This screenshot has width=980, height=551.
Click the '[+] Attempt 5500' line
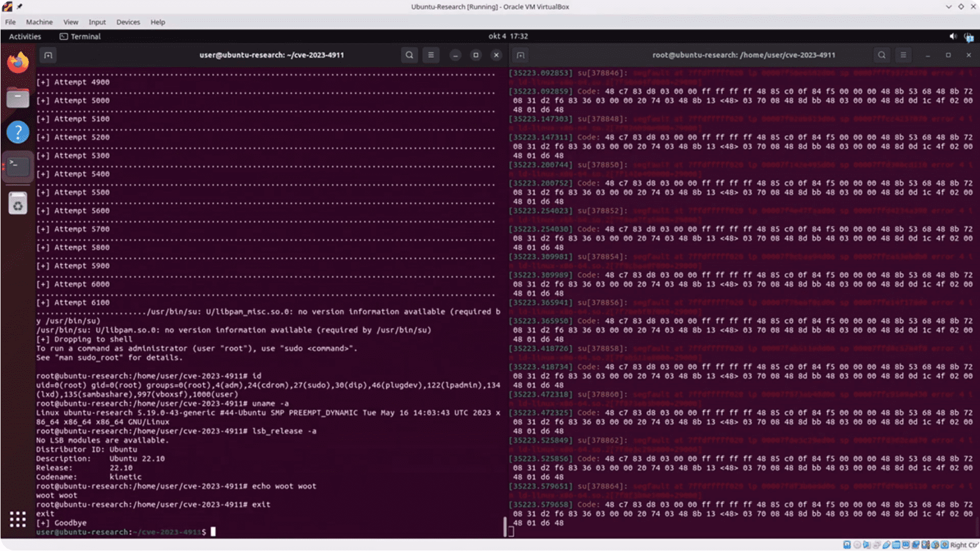pos(73,192)
